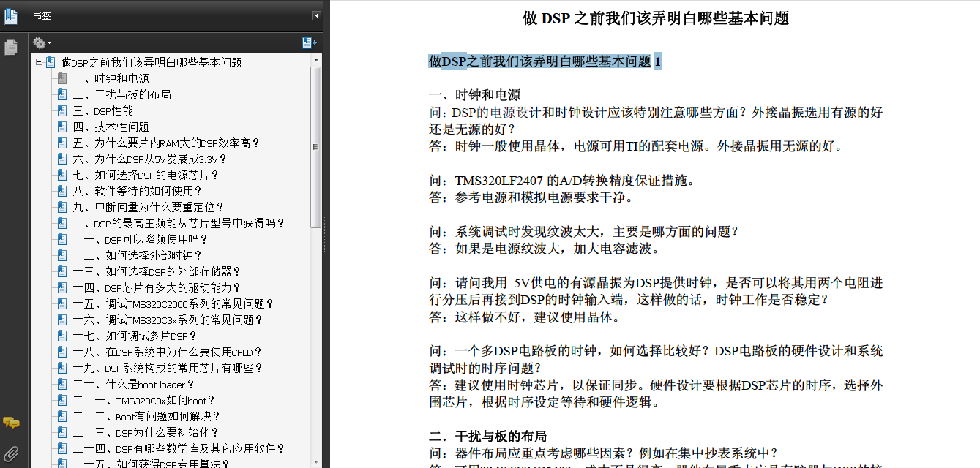Jump to bookmark 二、干扰与板的布局
The image size is (980, 468).
click(121, 94)
